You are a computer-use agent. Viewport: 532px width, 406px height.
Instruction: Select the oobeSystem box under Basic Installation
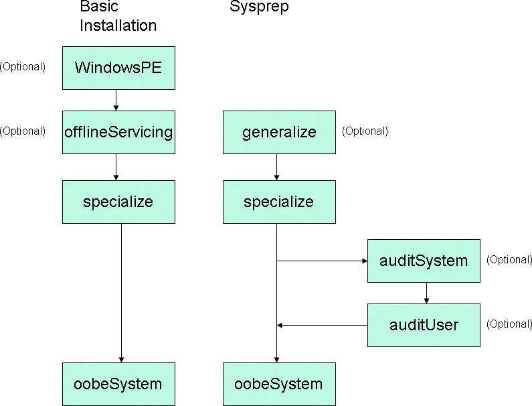pos(118,385)
